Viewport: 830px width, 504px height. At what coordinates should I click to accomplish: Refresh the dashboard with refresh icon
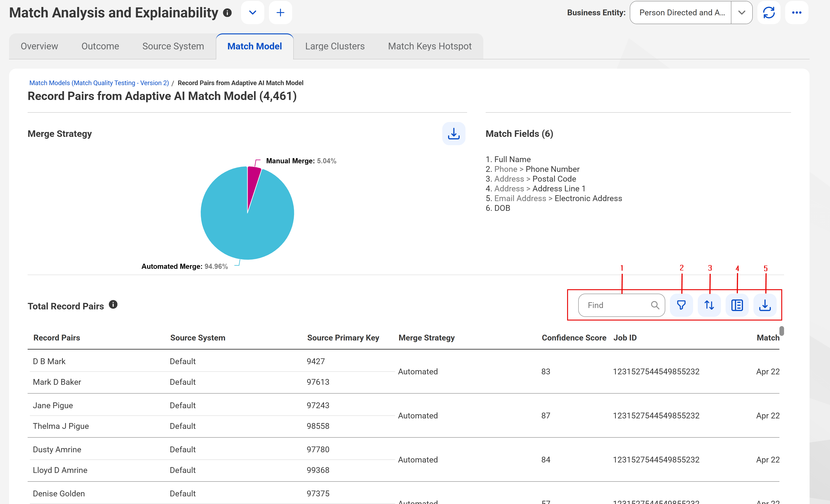click(769, 13)
